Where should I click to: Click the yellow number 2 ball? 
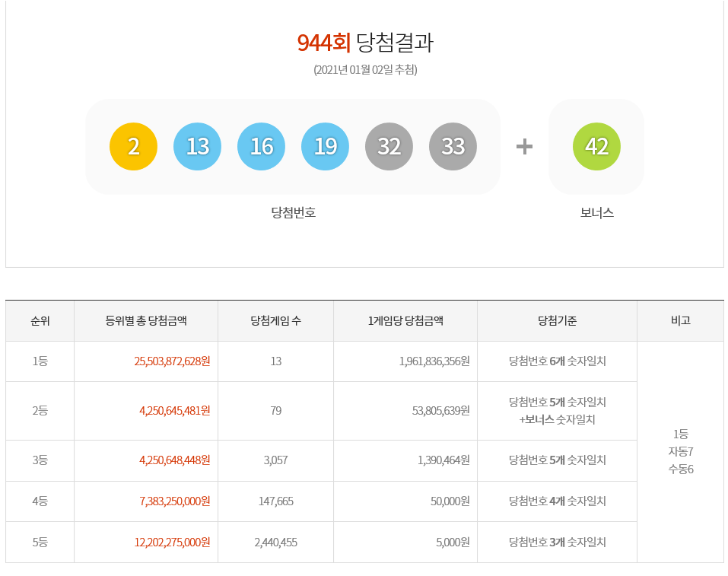pos(134,146)
